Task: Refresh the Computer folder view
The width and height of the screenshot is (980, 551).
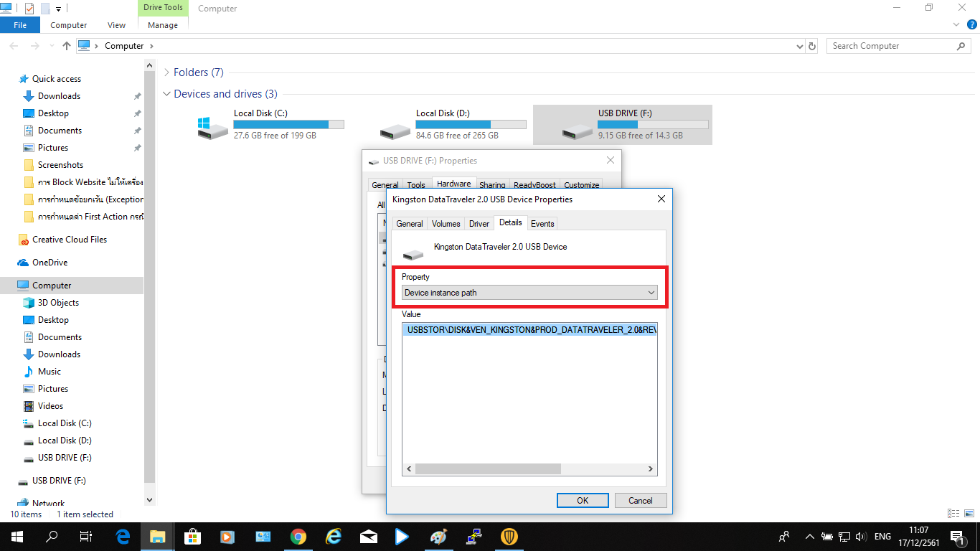Action: click(812, 46)
